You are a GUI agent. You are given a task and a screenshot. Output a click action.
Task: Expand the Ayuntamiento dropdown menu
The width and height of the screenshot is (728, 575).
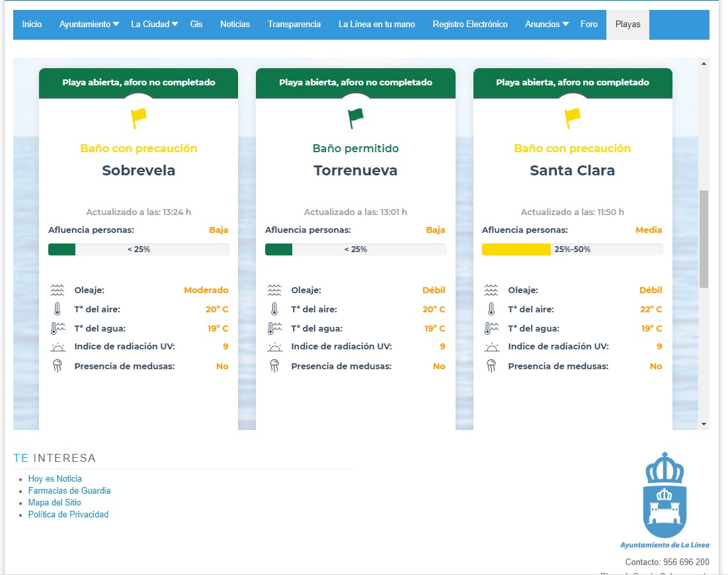(89, 24)
